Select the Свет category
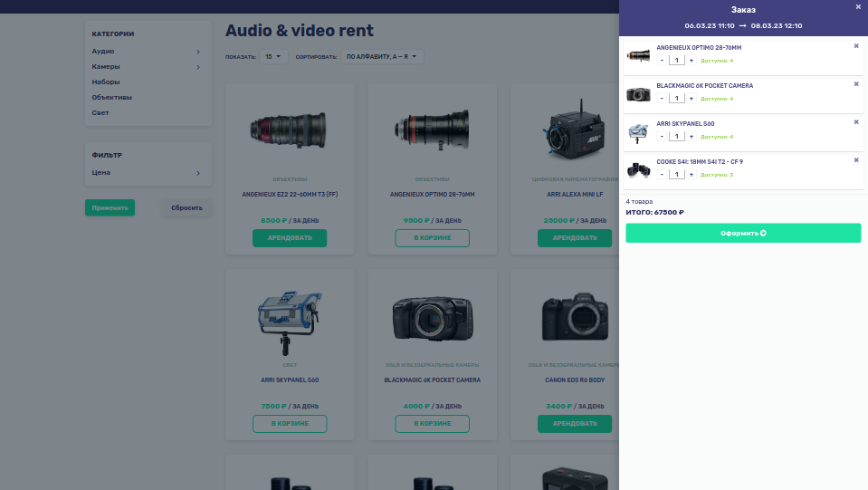The image size is (868, 490). [100, 112]
